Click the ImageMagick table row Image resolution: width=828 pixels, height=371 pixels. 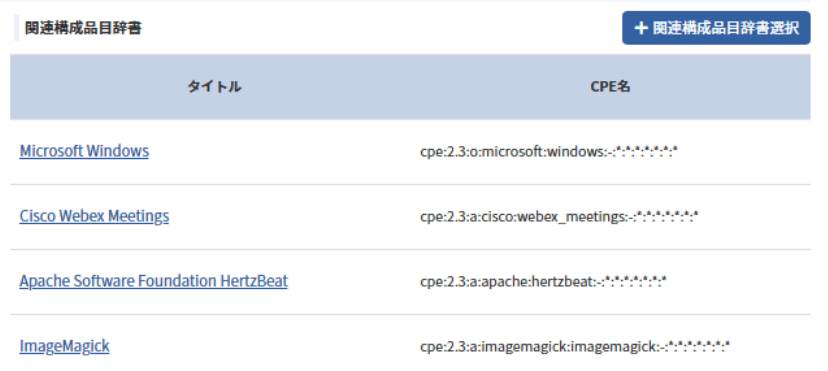[x=410, y=343]
